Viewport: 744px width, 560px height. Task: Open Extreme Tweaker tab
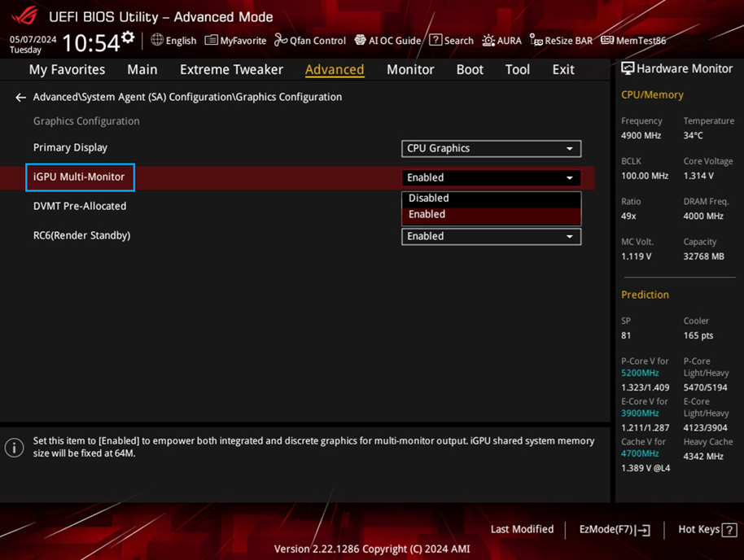231,70
